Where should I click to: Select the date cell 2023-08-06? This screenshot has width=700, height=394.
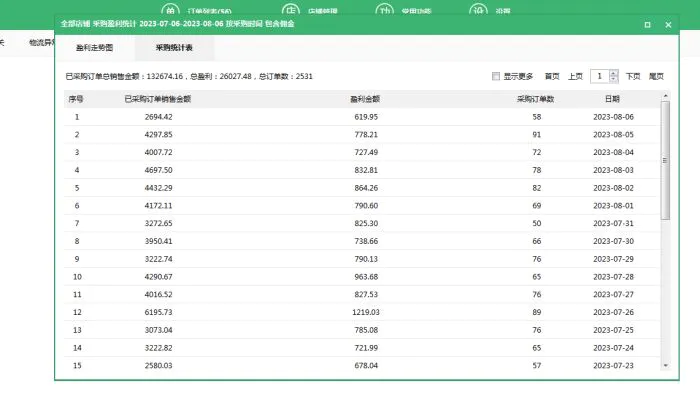tap(613, 117)
